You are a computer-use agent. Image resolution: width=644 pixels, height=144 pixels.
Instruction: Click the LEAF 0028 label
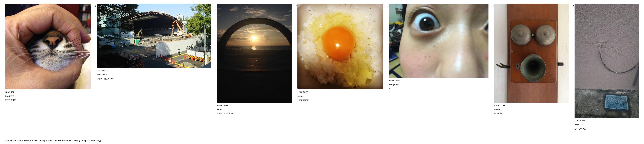pos(303,92)
